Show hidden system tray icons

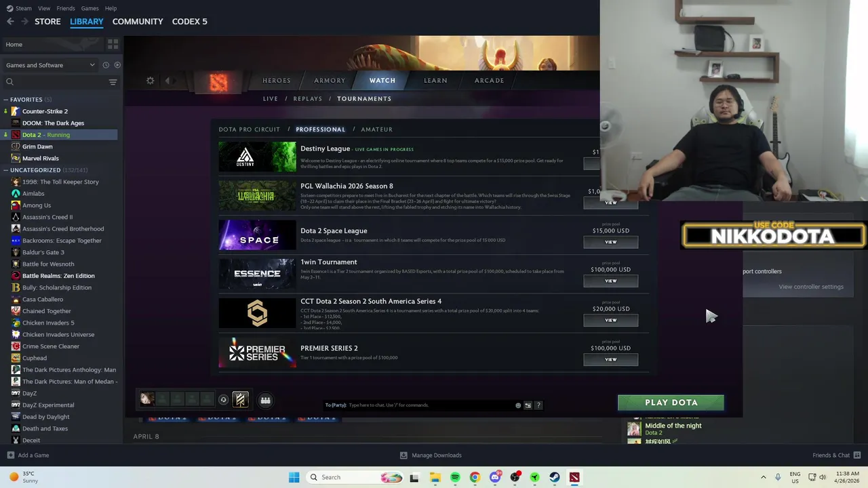click(x=763, y=477)
